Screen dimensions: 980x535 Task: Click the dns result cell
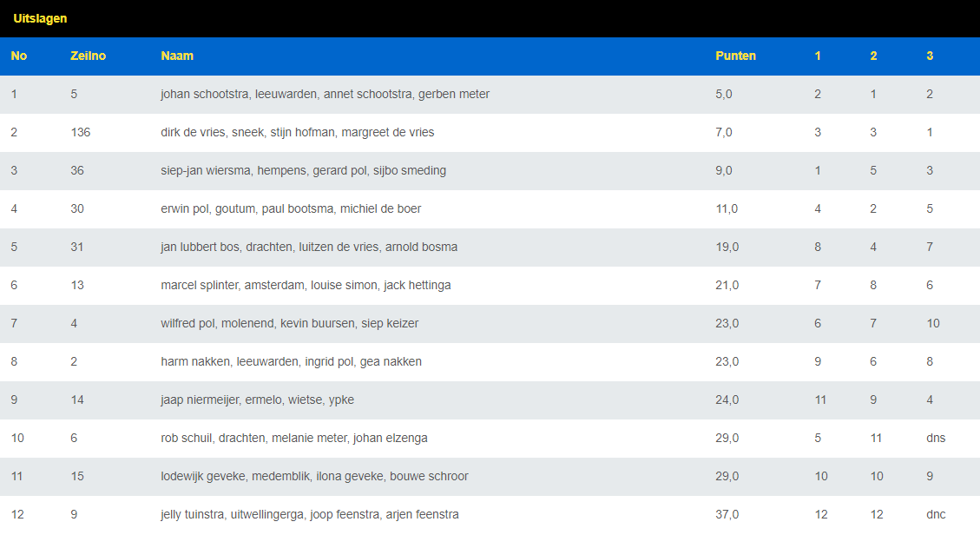pos(936,438)
